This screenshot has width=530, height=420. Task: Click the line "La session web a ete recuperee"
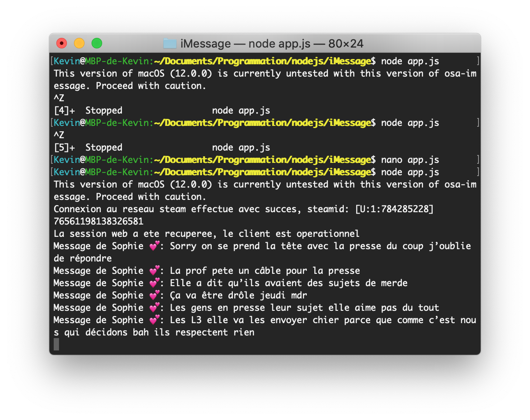[x=206, y=234]
